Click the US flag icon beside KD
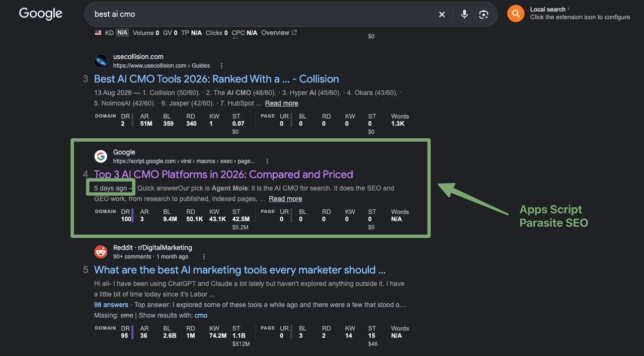This screenshot has height=356, width=644. coord(98,33)
